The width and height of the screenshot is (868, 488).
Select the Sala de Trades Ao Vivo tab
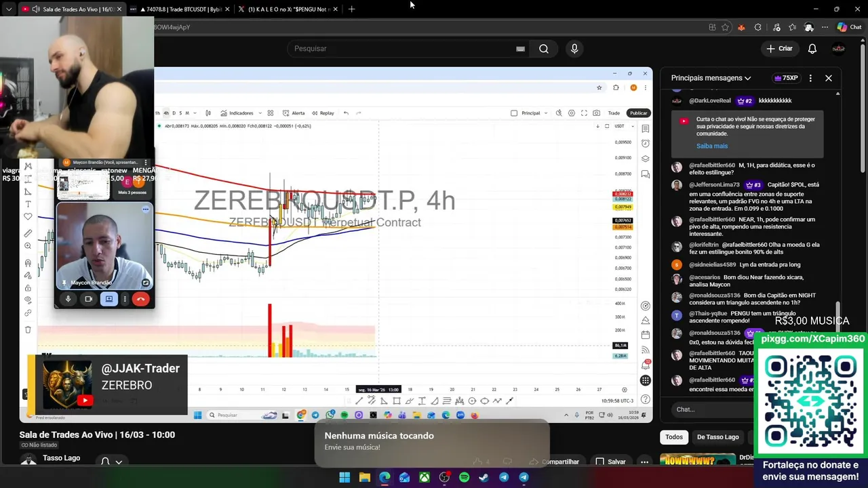coord(71,9)
